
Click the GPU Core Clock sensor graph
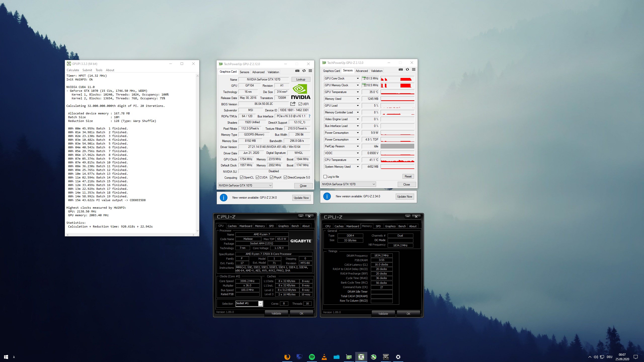pos(397,78)
